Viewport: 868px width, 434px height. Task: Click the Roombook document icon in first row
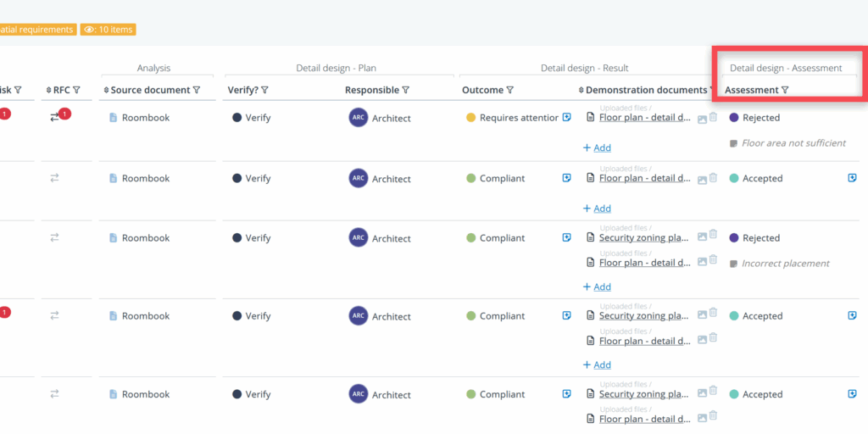[x=113, y=118]
